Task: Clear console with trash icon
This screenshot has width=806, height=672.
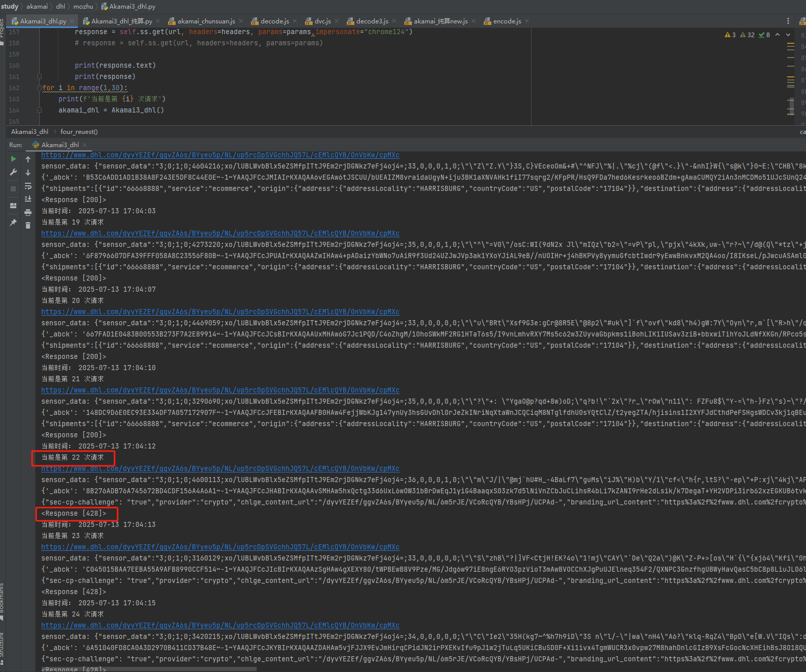Action: (x=28, y=226)
